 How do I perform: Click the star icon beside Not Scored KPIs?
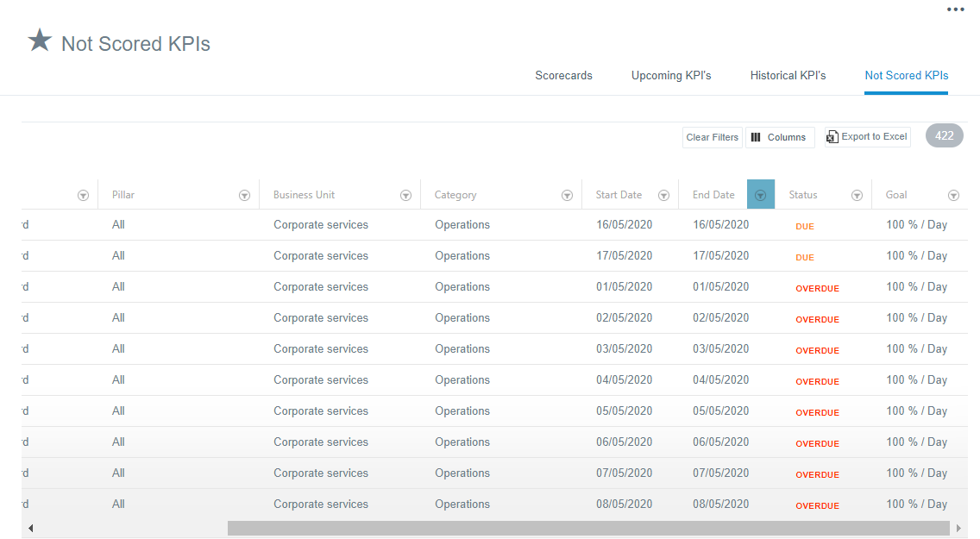[x=39, y=40]
